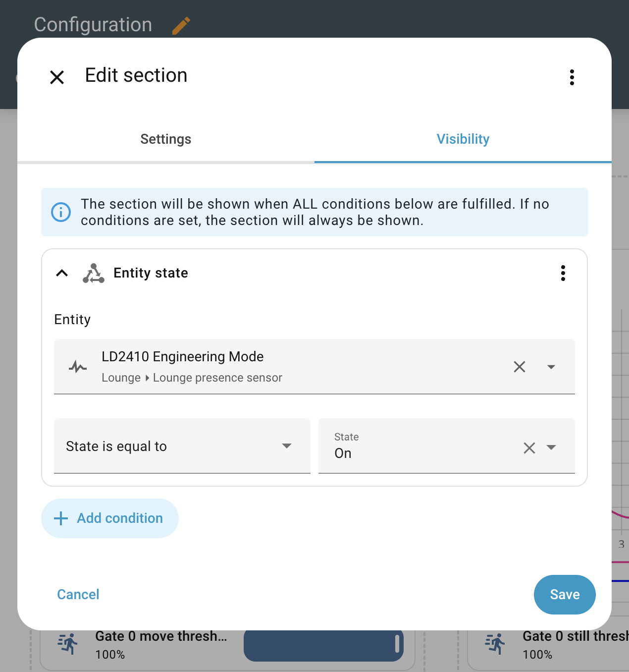Screen dimensions: 629x672
Task: Close the Edit section dialog
Action: [57, 77]
